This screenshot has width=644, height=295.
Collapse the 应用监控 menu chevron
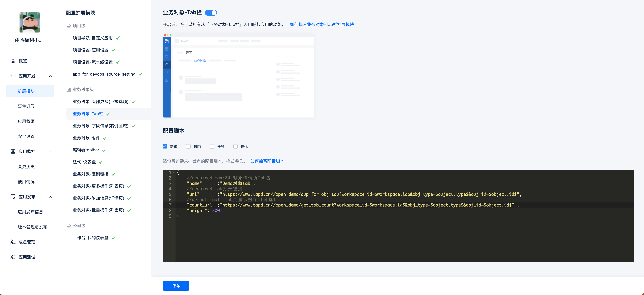[51, 152]
